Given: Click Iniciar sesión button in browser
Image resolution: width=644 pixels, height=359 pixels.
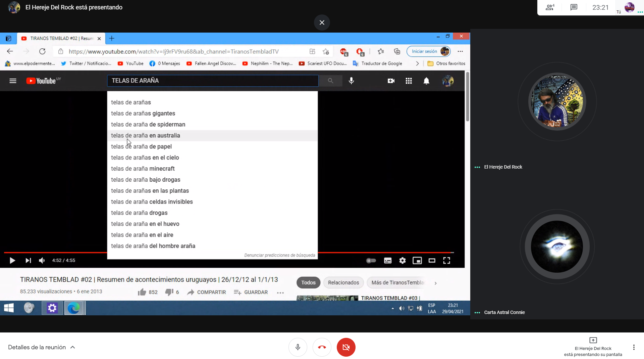Looking at the screenshot, I should [428, 51].
